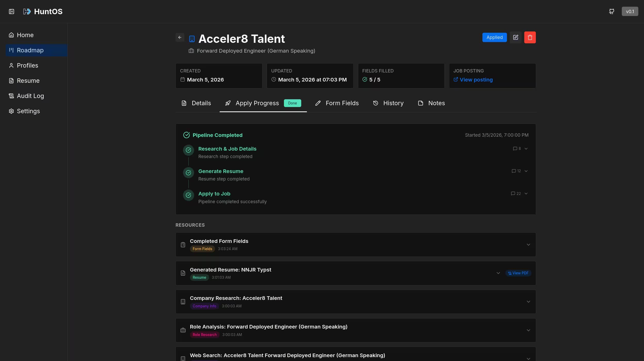The width and height of the screenshot is (644, 361).
Task: Expand the Company Research: Acceler8 Talent card
Action: [528, 301]
